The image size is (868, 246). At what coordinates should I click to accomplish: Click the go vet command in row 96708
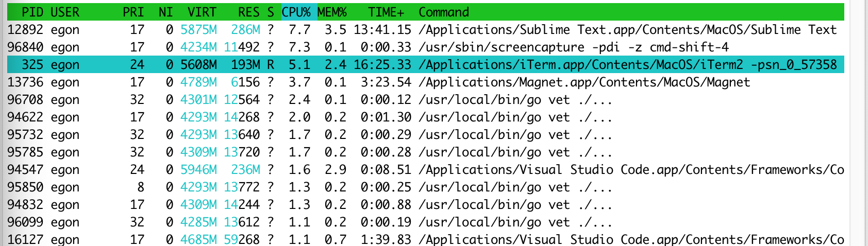point(515,100)
